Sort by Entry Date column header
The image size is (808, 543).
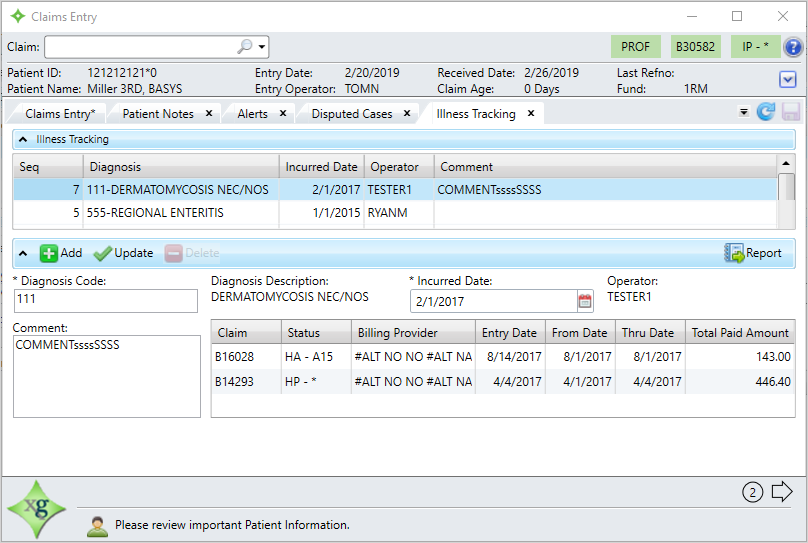click(x=510, y=333)
